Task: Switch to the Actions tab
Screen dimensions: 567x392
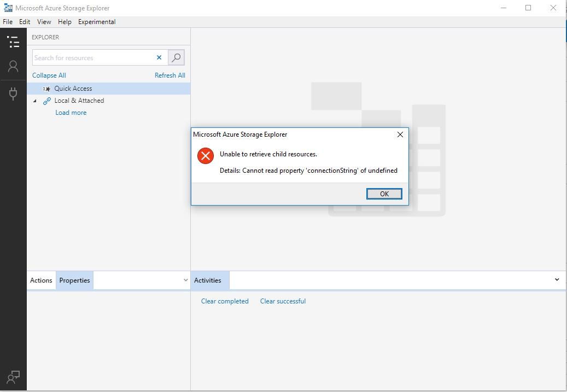Action: 41,280
